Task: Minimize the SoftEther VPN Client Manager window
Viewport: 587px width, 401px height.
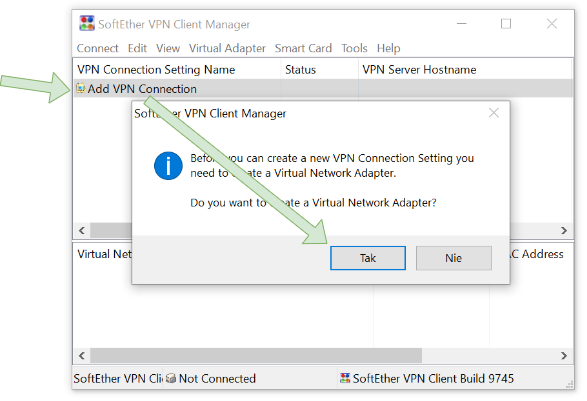Action: pos(462,24)
